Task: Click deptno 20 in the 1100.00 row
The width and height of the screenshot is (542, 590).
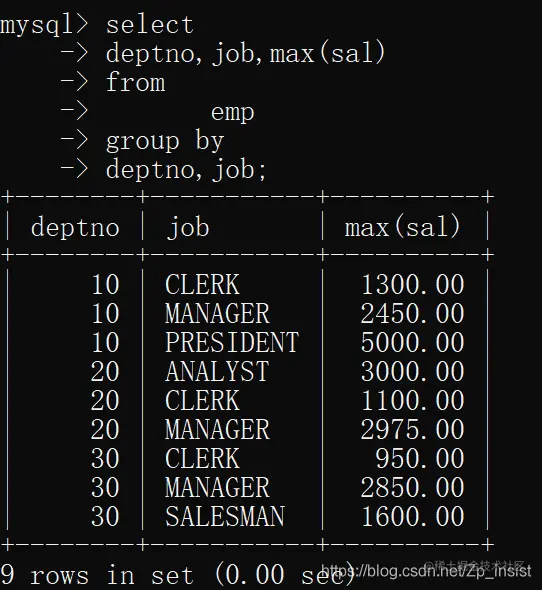Action: (105, 400)
